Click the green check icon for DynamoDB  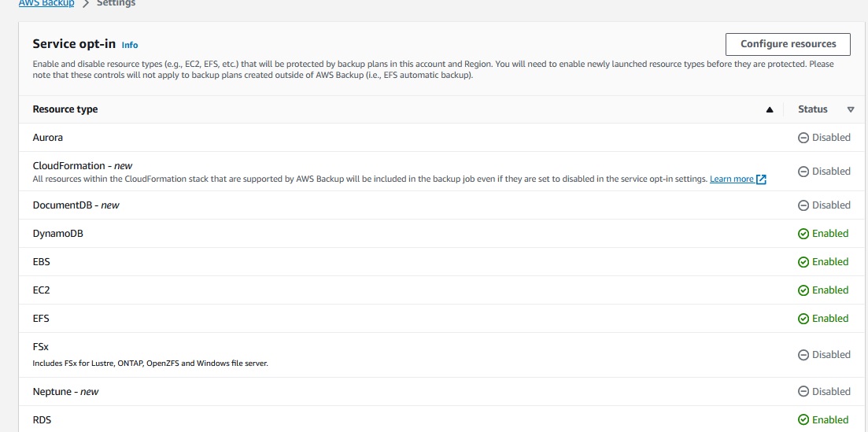(803, 234)
